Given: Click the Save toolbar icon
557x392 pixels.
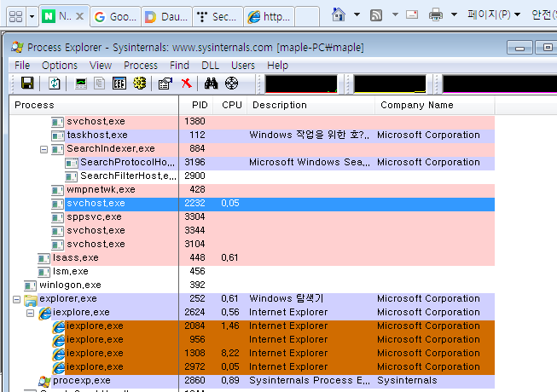Looking at the screenshot, I should [x=27, y=84].
